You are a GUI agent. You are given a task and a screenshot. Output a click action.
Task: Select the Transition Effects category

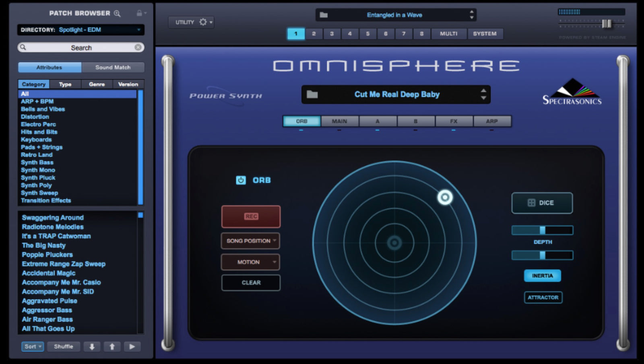click(46, 200)
